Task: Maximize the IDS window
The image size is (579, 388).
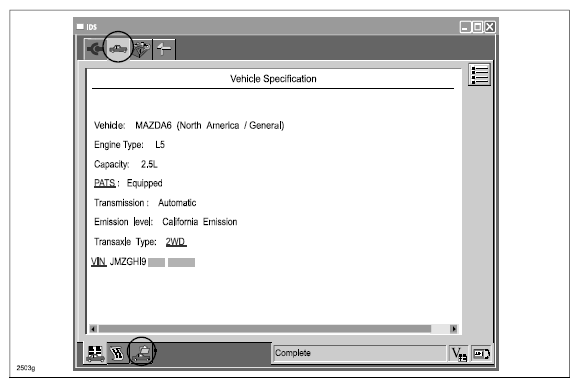Action: (x=477, y=27)
